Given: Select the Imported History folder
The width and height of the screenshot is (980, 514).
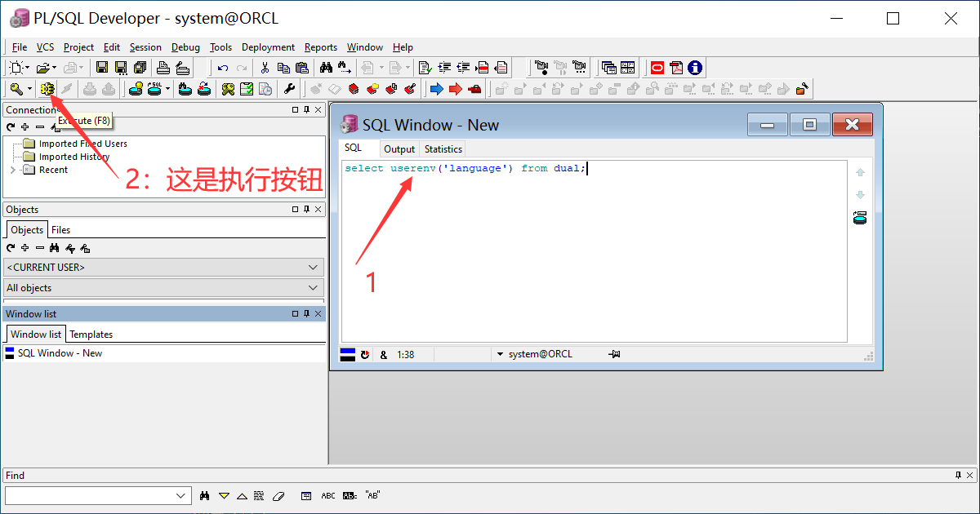Looking at the screenshot, I should (x=66, y=157).
